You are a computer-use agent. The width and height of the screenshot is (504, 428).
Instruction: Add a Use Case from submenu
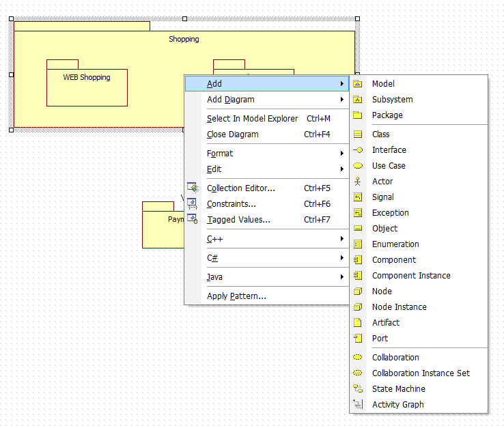[x=419, y=166]
